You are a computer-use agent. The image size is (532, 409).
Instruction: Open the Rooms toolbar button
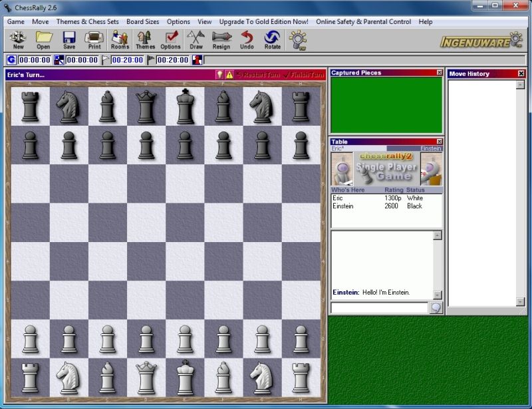pyautogui.click(x=120, y=40)
